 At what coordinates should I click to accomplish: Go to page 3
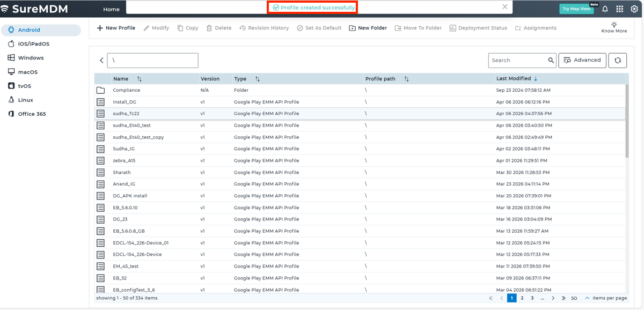click(x=532, y=298)
